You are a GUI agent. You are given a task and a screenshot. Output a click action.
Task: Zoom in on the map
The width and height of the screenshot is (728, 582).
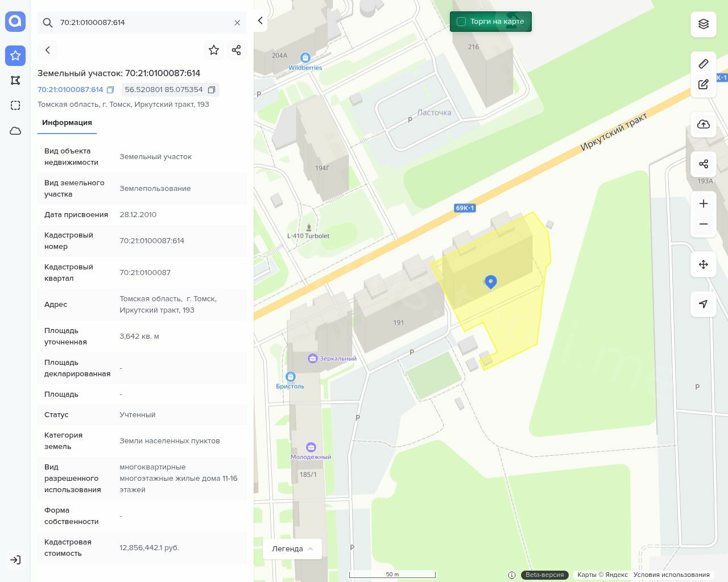(x=704, y=203)
